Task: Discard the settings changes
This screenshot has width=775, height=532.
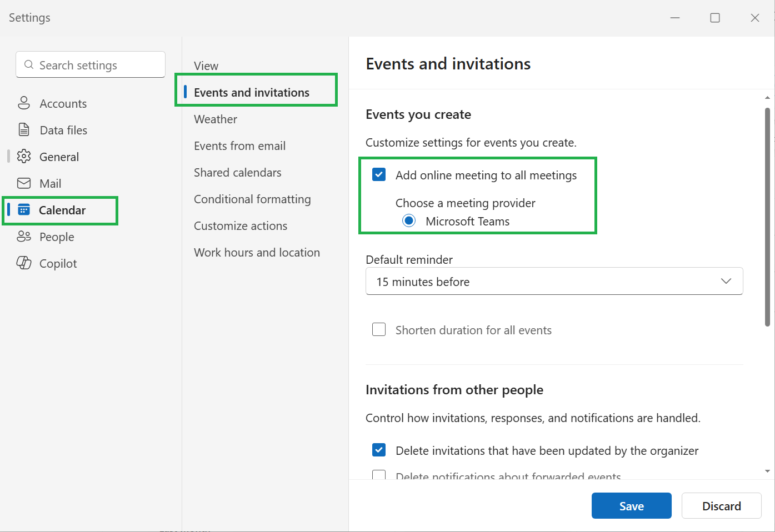Action: tap(722, 506)
